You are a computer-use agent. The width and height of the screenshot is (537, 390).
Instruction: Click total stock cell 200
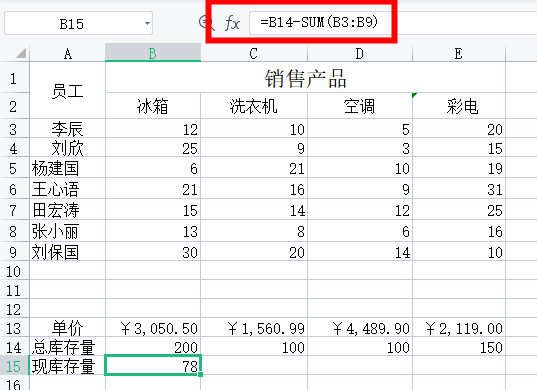(x=153, y=347)
